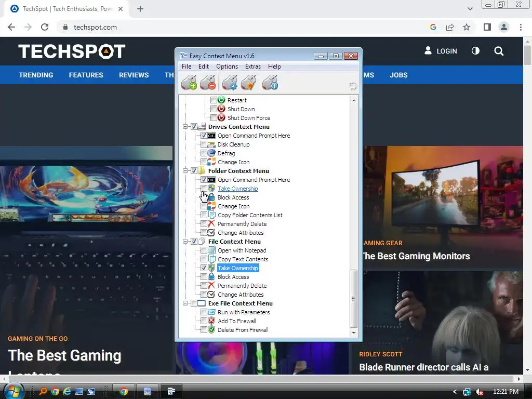This screenshot has width=532, height=399.
Task: Click the clock showing 12:21 PM
Action: pos(506,392)
